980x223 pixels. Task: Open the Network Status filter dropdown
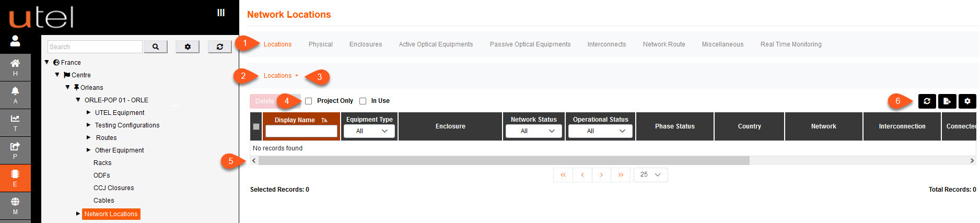tap(534, 131)
